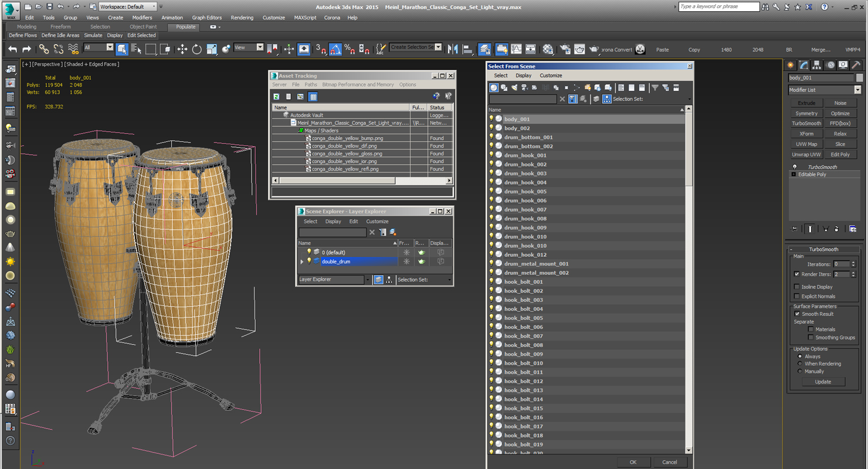The image size is (868, 469).
Task: Click Pin Stack icon below modifier stack
Action: pyautogui.click(x=795, y=229)
